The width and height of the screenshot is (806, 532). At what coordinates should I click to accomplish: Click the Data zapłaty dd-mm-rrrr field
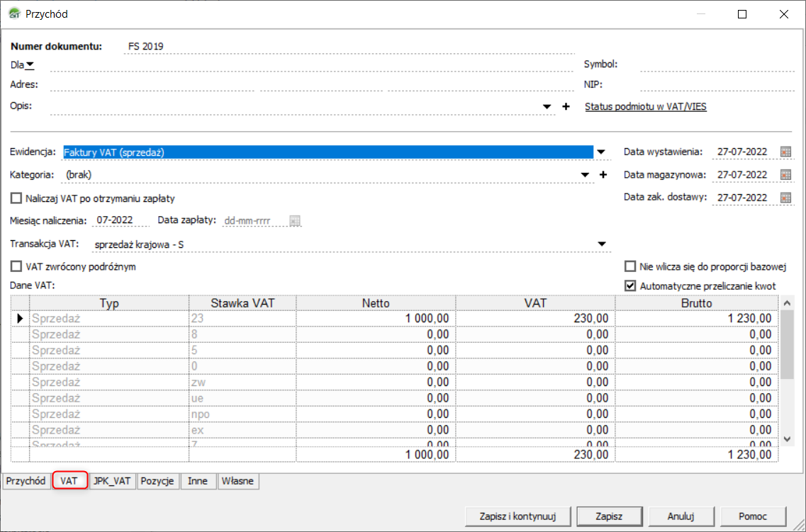(254, 221)
